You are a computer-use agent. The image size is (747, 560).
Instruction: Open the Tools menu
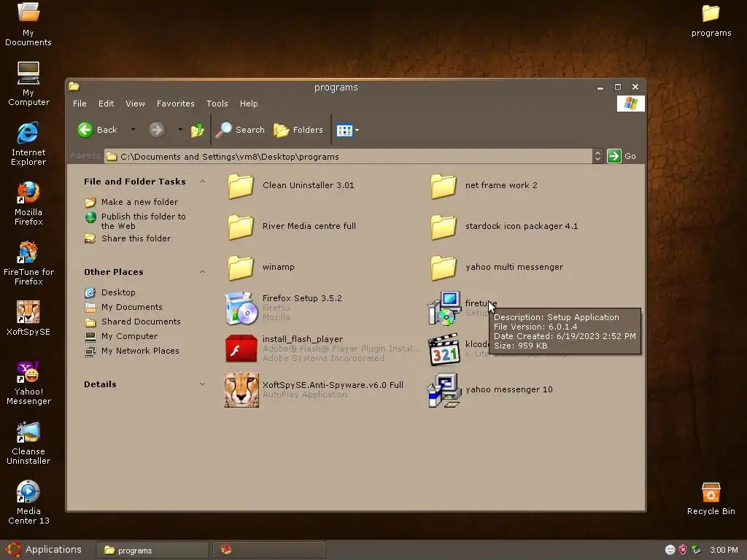coord(217,104)
